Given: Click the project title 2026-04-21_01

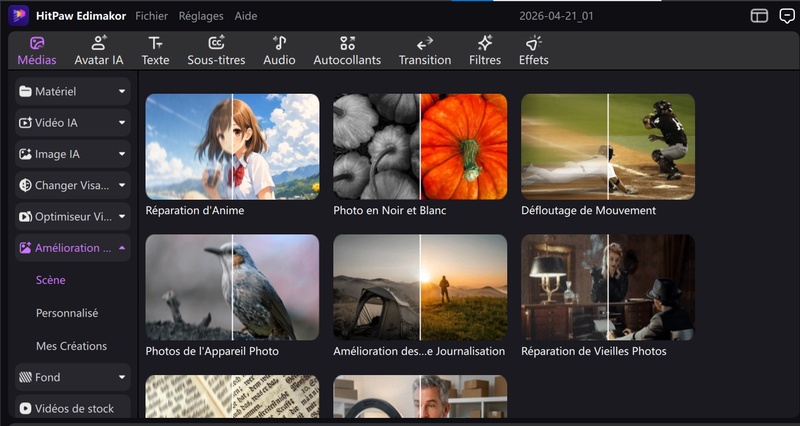Looking at the screenshot, I should point(556,16).
